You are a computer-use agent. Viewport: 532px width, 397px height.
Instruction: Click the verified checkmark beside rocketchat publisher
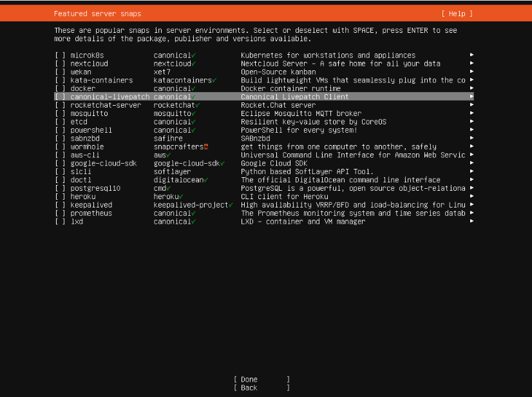click(x=198, y=105)
